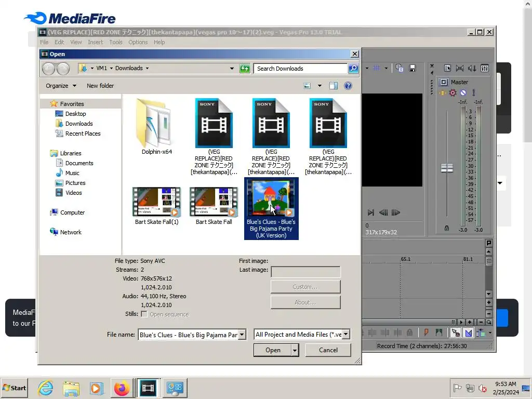Click the refresh button beside the address bar

coord(245,69)
